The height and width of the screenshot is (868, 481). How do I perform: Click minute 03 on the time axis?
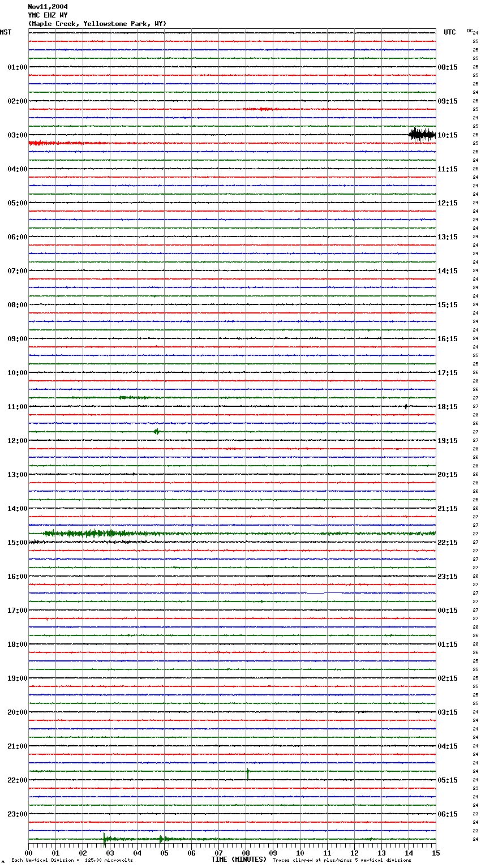pos(110,853)
